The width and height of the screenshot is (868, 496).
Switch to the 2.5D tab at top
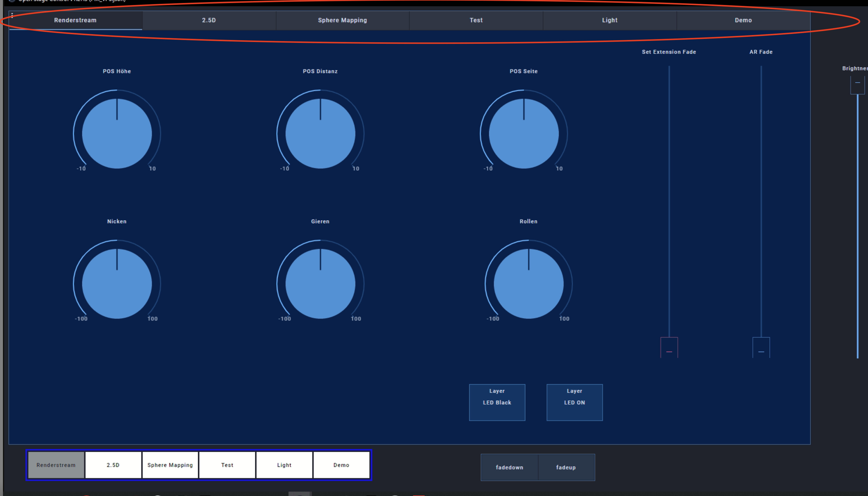point(209,20)
